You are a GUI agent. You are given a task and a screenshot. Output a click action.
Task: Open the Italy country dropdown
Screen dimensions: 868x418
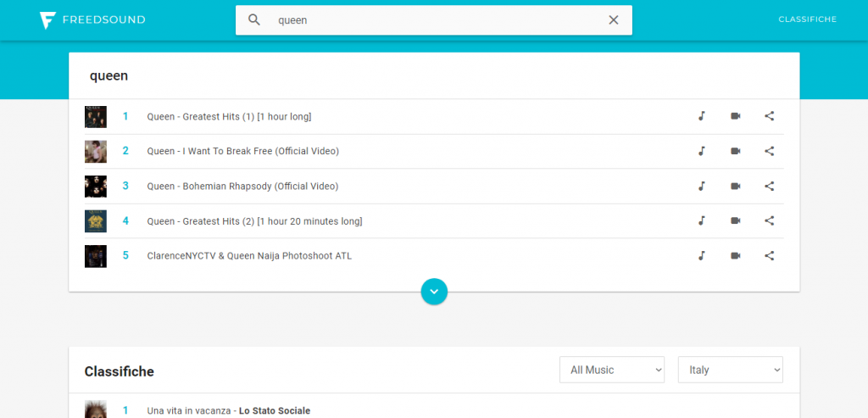tap(730, 370)
